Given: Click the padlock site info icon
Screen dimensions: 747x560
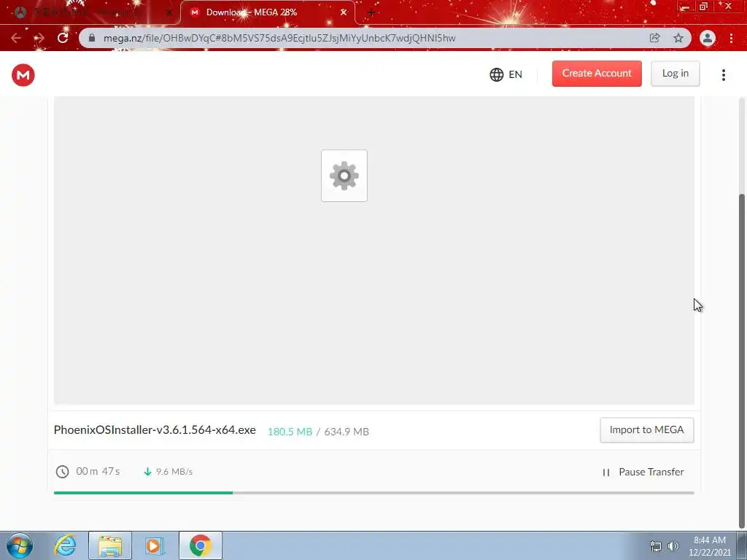Looking at the screenshot, I should tap(92, 38).
